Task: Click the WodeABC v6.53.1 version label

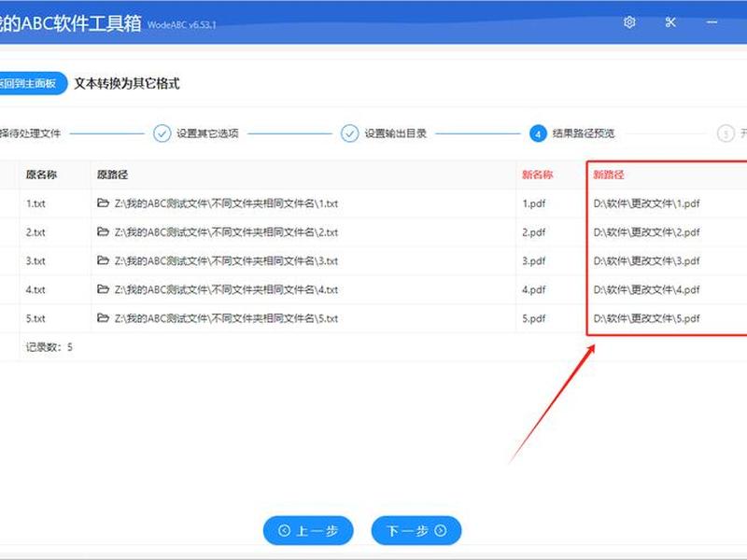Action: point(181,25)
